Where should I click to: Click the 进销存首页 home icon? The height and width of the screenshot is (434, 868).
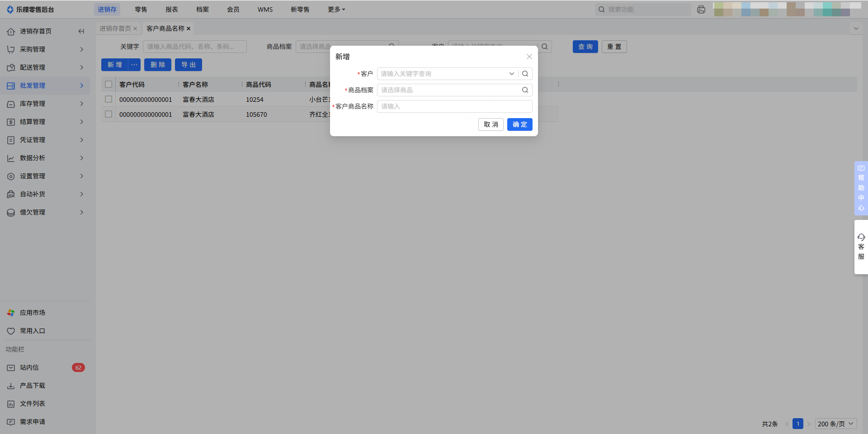[x=11, y=31]
